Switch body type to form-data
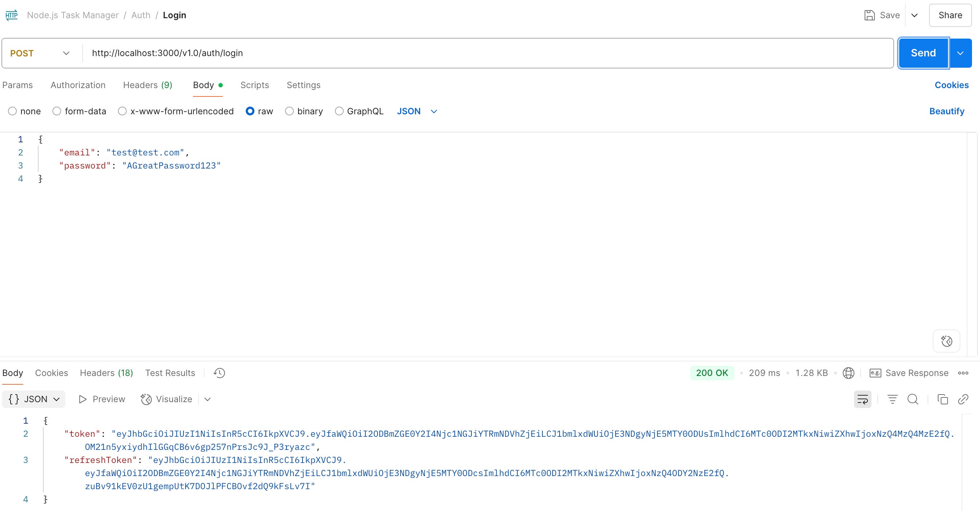Viewport: 980px width, 511px height. [57, 111]
